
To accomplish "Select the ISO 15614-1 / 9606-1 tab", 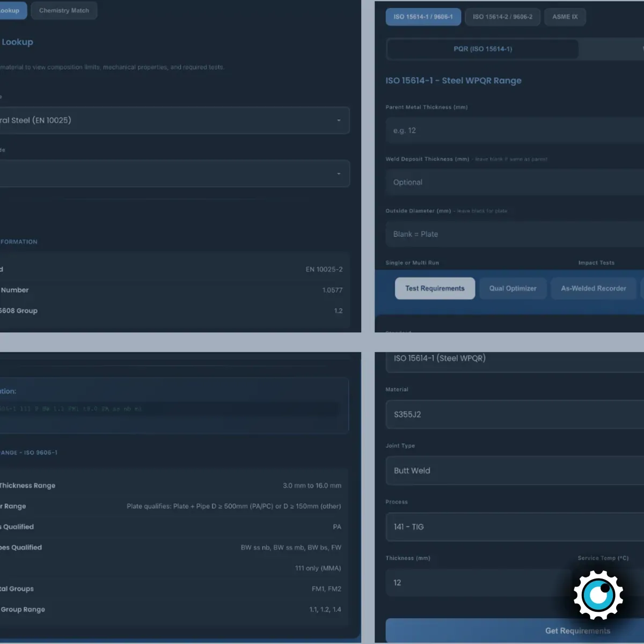I will (423, 17).
